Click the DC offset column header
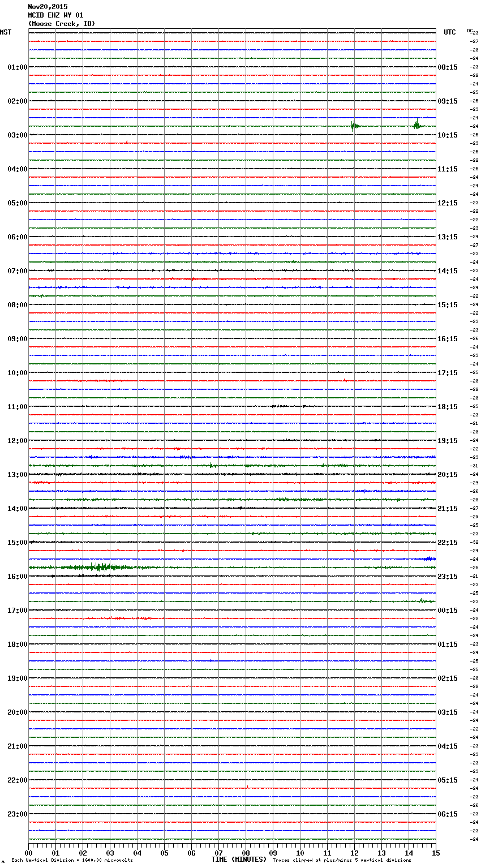 coord(470,31)
